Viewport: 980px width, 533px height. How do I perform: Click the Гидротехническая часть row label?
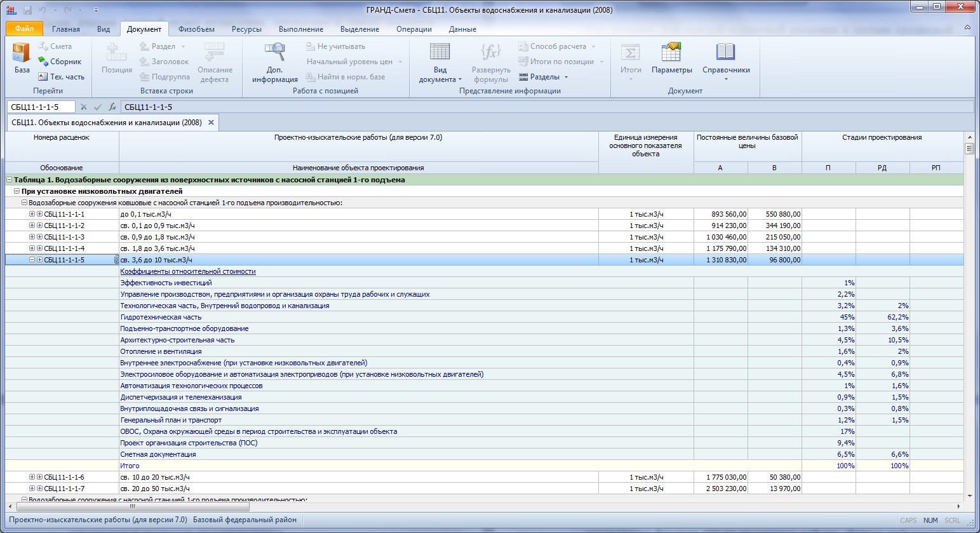161,317
